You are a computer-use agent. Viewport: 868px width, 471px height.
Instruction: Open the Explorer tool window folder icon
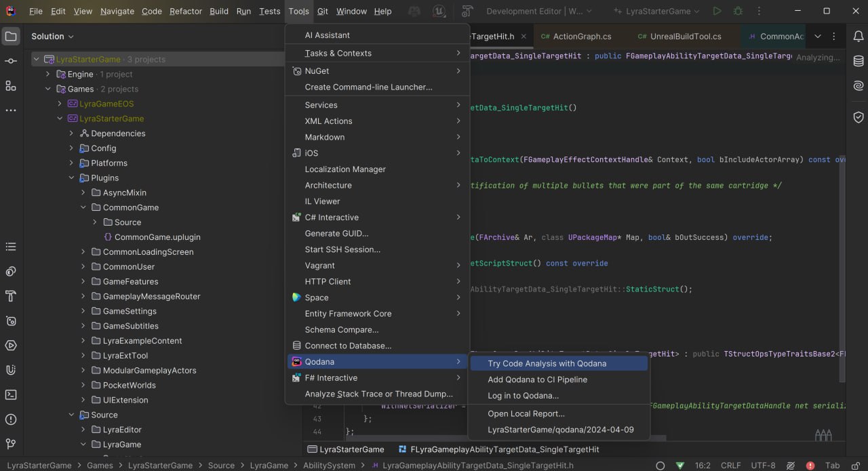(x=11, y=36)
